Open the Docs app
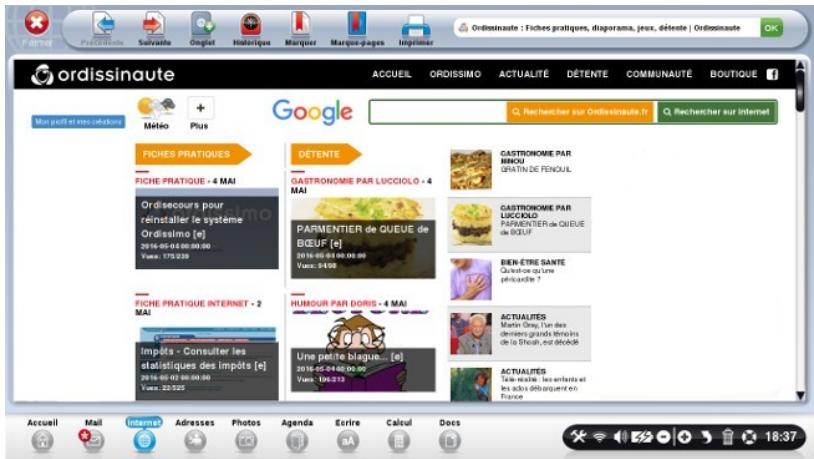 point(450,435)
